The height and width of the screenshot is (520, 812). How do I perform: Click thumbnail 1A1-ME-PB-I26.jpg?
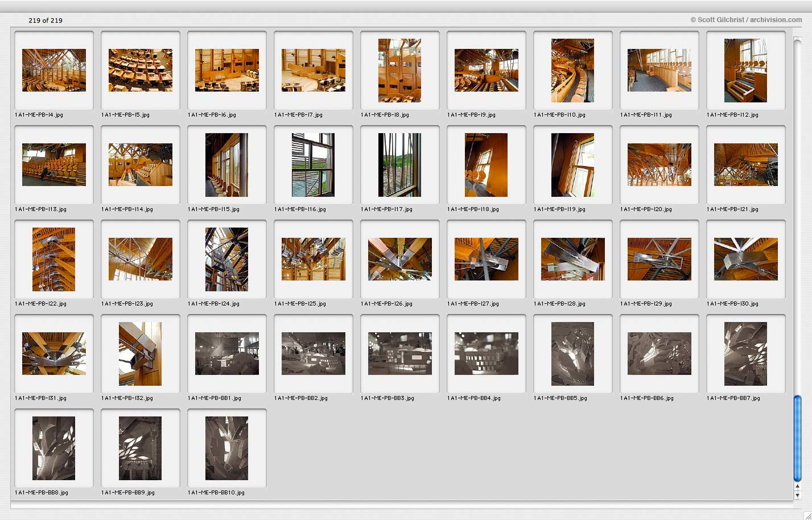pos(400,259)
